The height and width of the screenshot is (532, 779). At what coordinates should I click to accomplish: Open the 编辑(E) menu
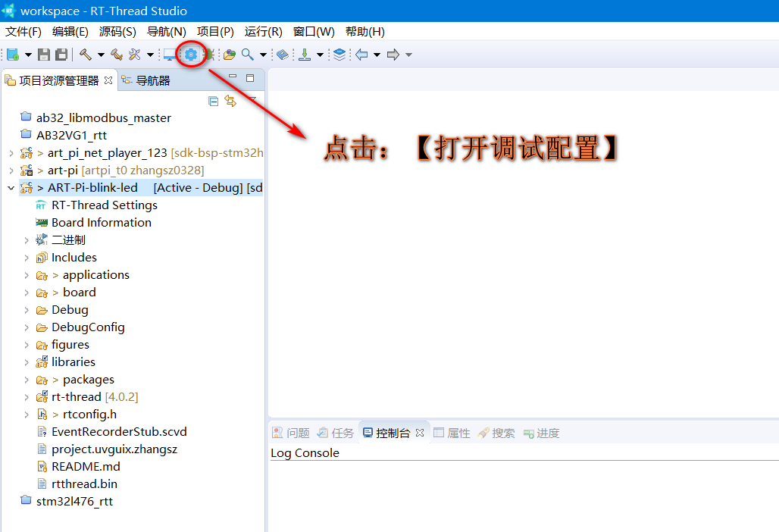point(70,32)
